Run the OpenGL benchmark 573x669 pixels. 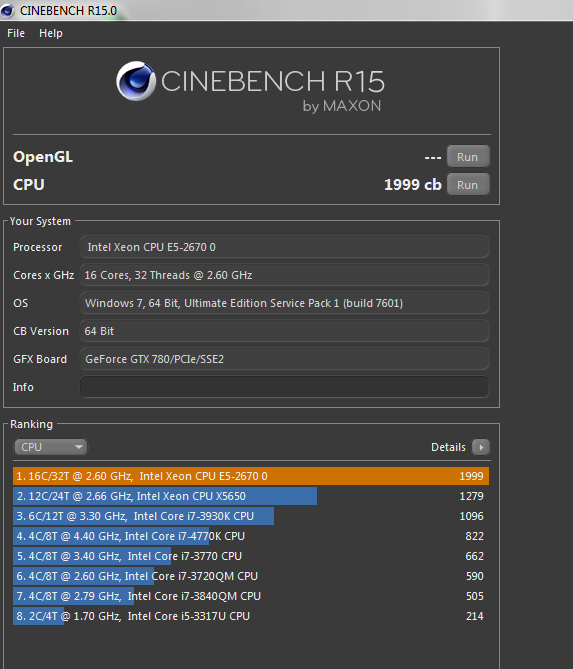pos(468,157)
